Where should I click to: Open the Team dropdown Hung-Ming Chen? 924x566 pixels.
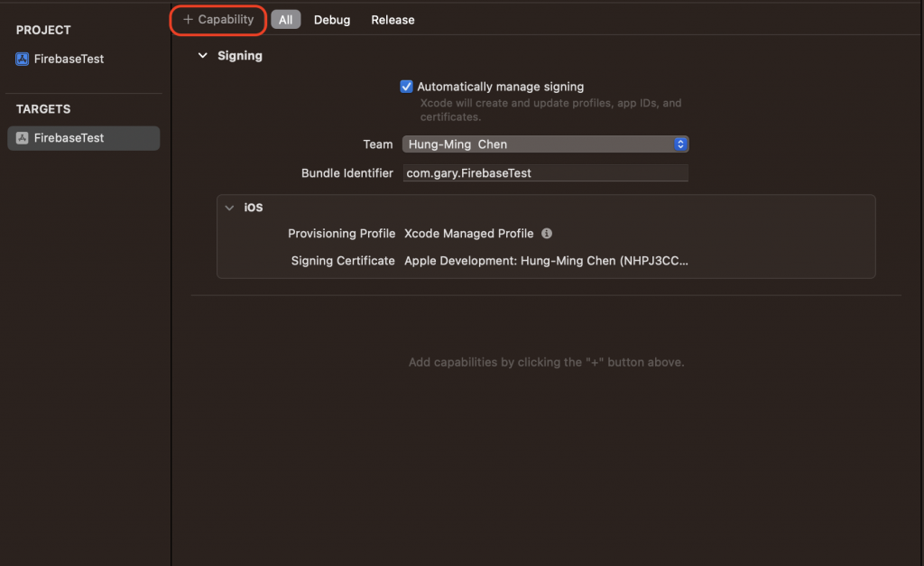pyautogui.click(x=546, y=144)
